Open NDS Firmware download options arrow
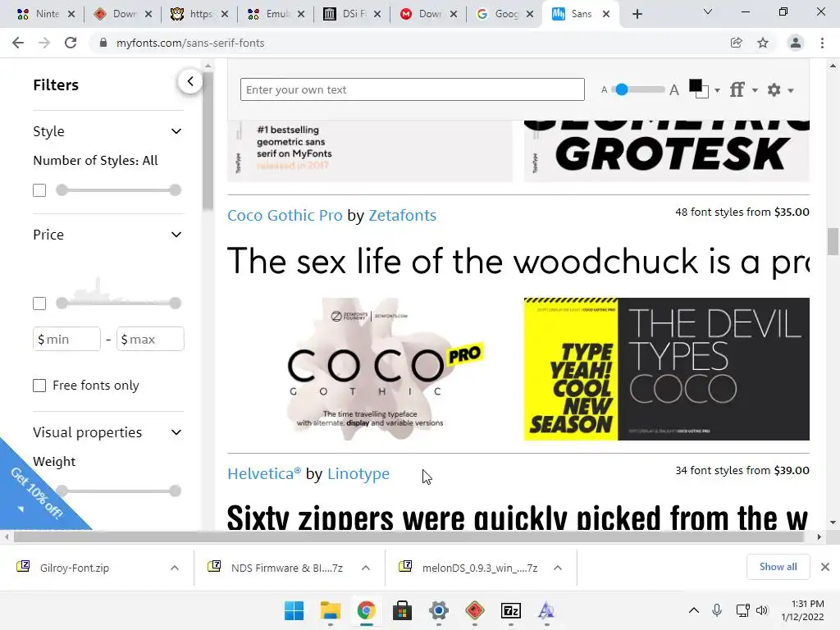Viewport: 840px width, 630px height. [366, 568]
